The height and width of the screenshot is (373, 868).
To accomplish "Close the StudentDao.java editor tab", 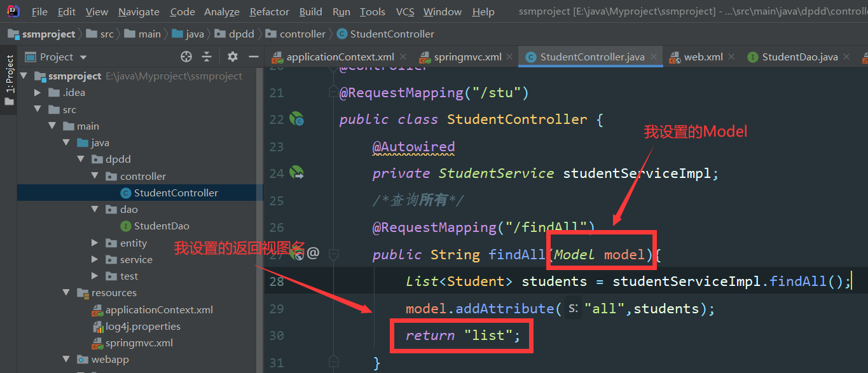I will point(848,57).
